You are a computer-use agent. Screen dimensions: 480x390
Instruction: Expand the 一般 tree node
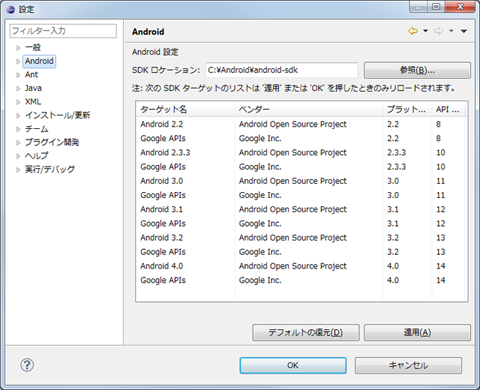pyautogui.click(x=18, y=48)
